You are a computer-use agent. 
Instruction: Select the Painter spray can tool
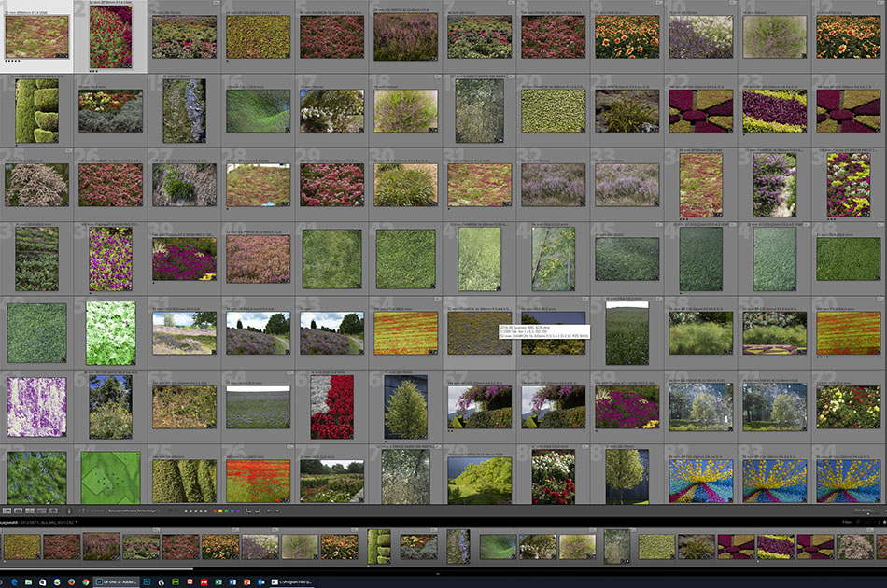[69, 511]
